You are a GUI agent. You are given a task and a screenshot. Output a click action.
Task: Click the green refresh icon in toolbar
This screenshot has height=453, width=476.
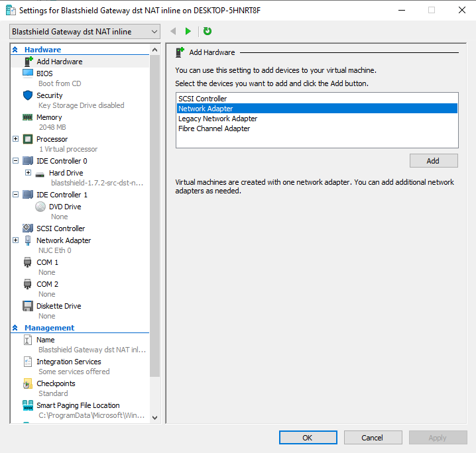(208, 31)
